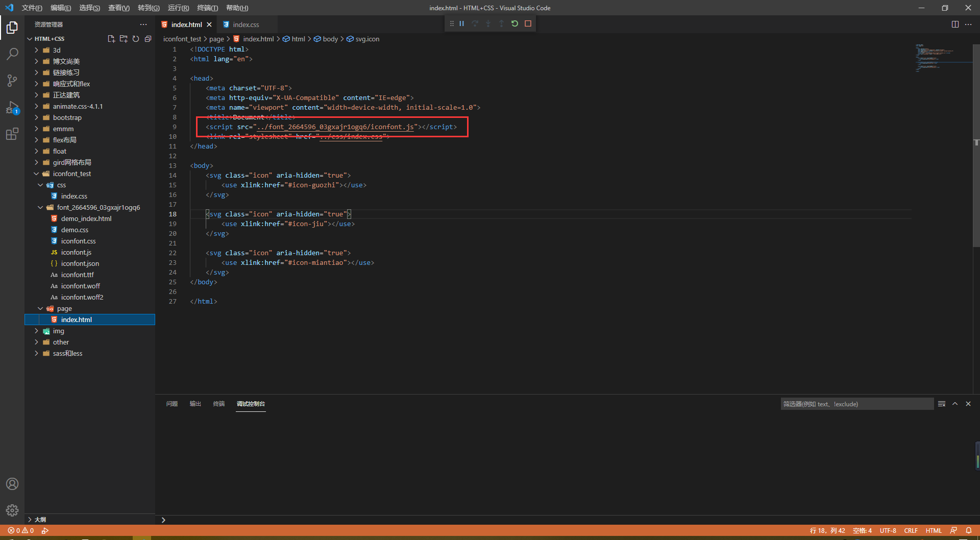The height and width of the screenshot is (540, 980).
Task: Open the Search view in activity bar
Action: point(12,54)
